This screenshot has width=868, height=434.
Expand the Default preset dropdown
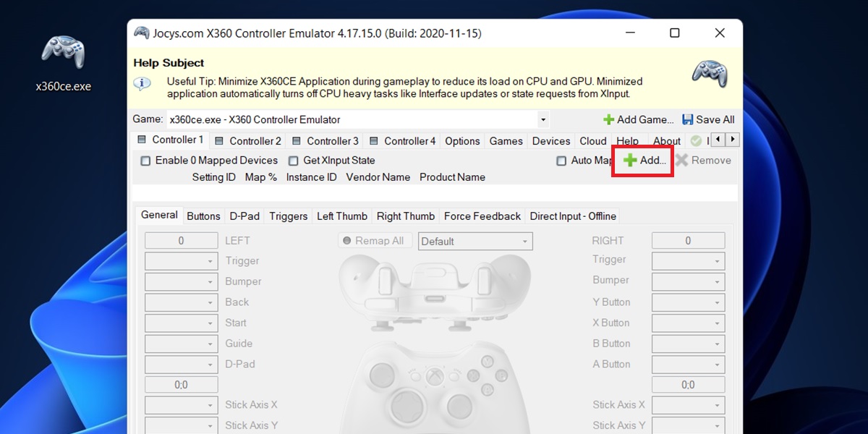524,242
